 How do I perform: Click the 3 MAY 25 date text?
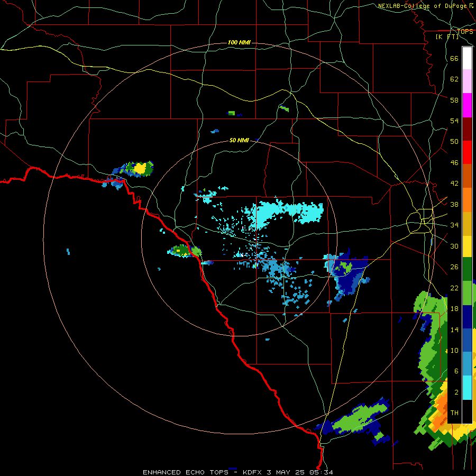coord(286,472)
